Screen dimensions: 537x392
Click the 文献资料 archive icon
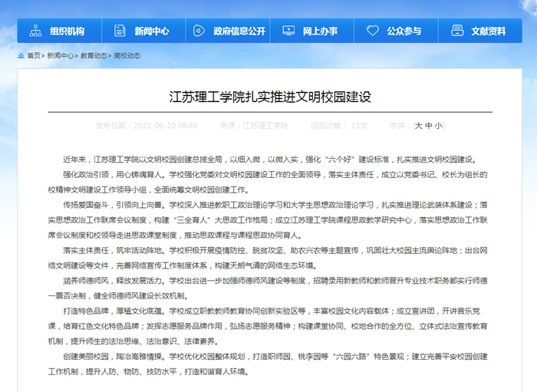pos(457,31)
